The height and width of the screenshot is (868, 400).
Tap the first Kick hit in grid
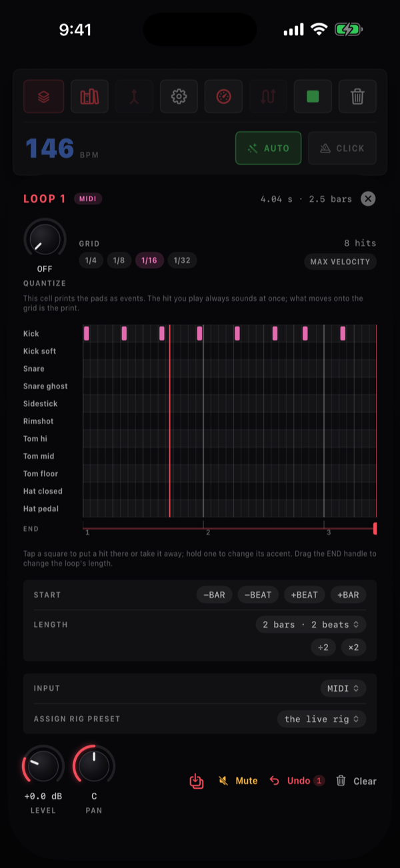86,333
